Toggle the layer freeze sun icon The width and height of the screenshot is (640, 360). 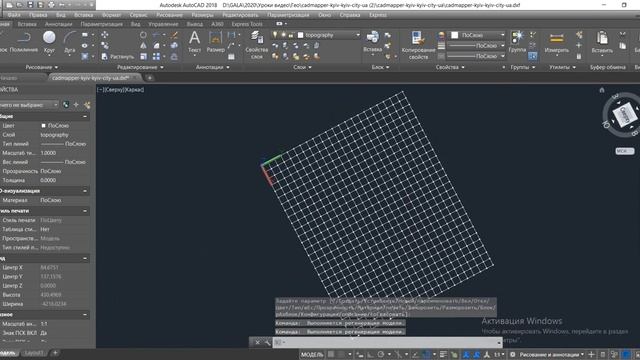pos(283,35)
